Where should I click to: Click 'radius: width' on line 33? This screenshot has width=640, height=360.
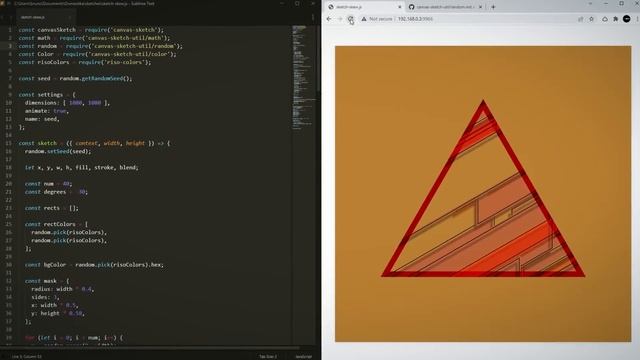(52, 289)
